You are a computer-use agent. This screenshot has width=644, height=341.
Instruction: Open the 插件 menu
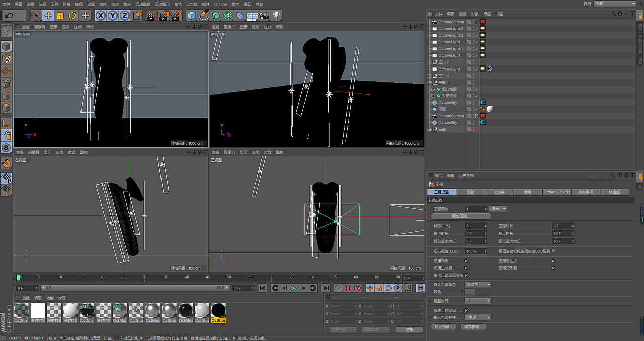[x=205, y=4]
